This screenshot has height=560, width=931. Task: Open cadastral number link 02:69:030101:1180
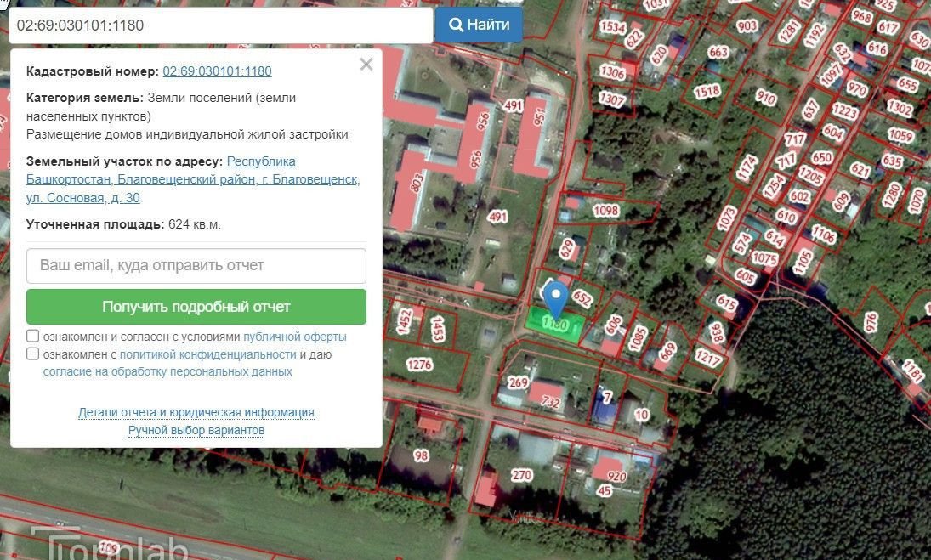[x=217, y=71]
